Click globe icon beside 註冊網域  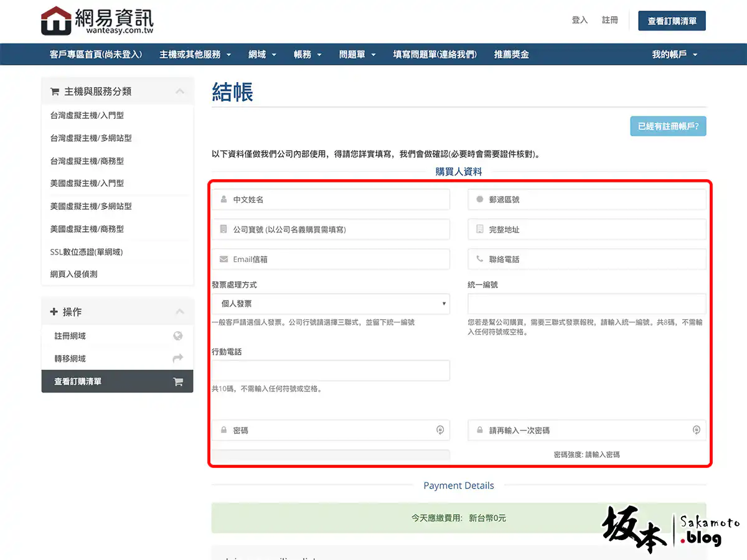178,336
